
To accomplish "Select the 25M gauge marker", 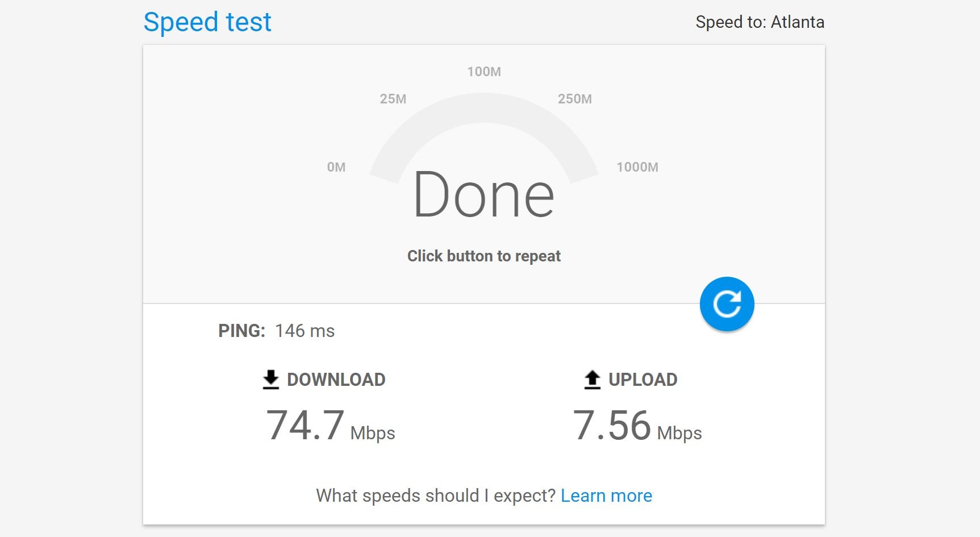I will tap(393, 99).
